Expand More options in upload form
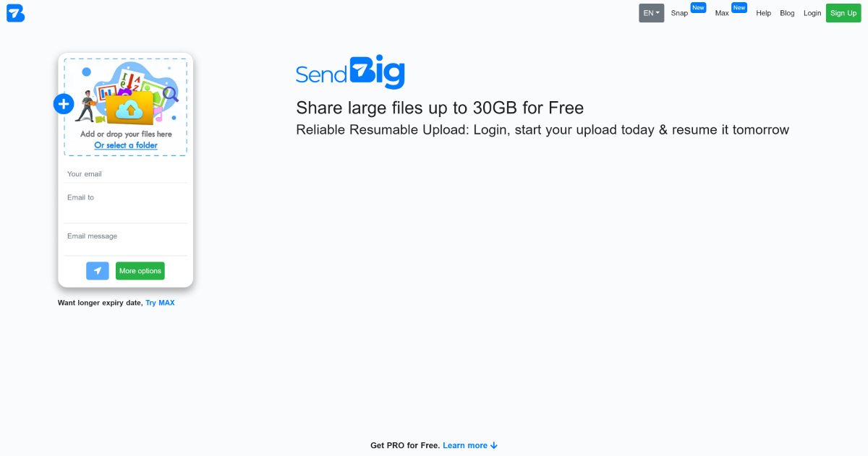The image size is (868, 456). click(x=140, y=271)
